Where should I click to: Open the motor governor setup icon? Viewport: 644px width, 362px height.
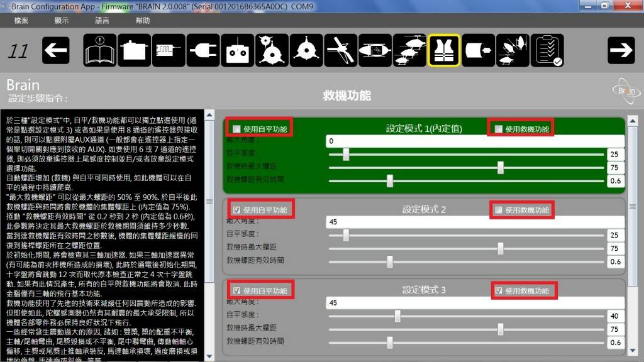pos(479,50)
